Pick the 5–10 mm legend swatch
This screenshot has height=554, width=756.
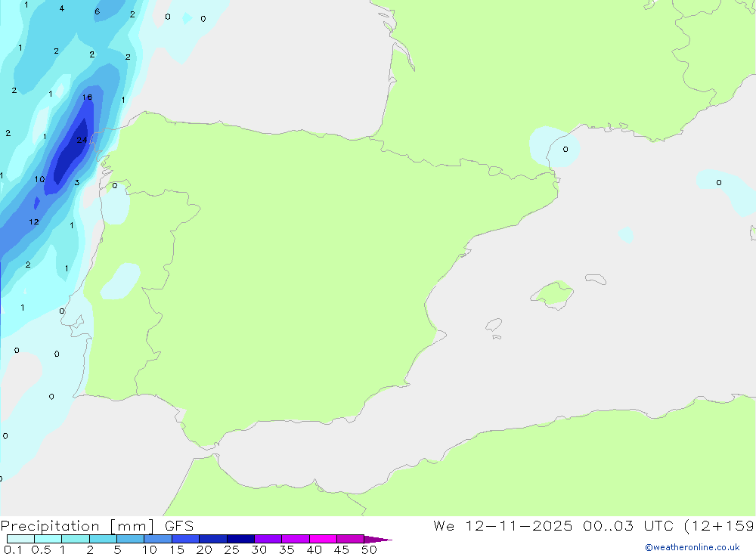tap(130, 539)
